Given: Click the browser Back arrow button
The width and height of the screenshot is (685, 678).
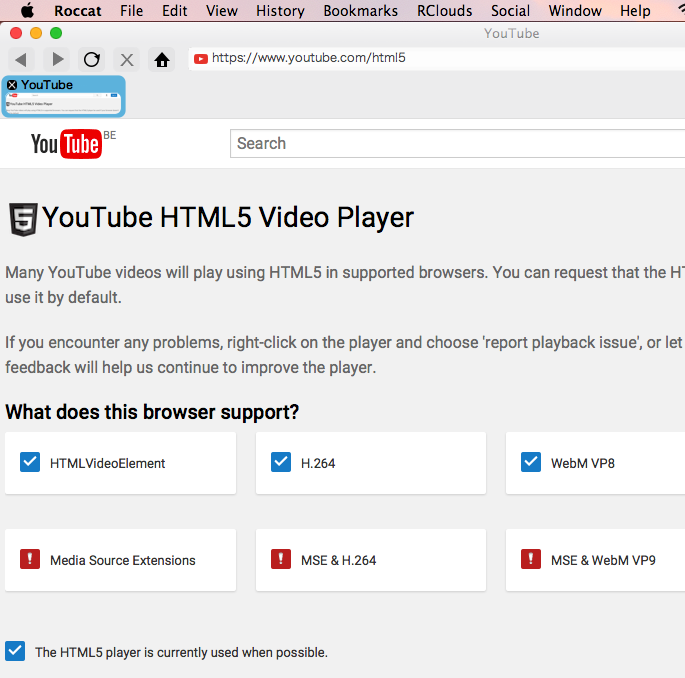Looking at the screenshot, I should click(x=21, y=59).
